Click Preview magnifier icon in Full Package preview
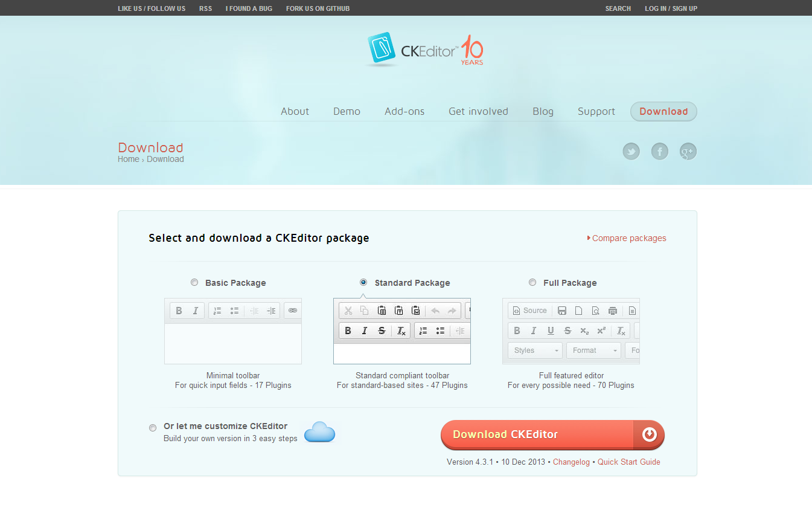 point(595,311)
